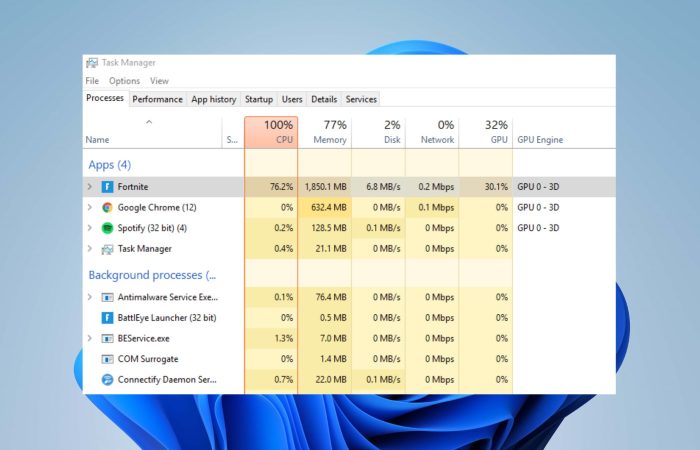Open the Startup tab
Screen dimensions: 700x450
(259, 99)
